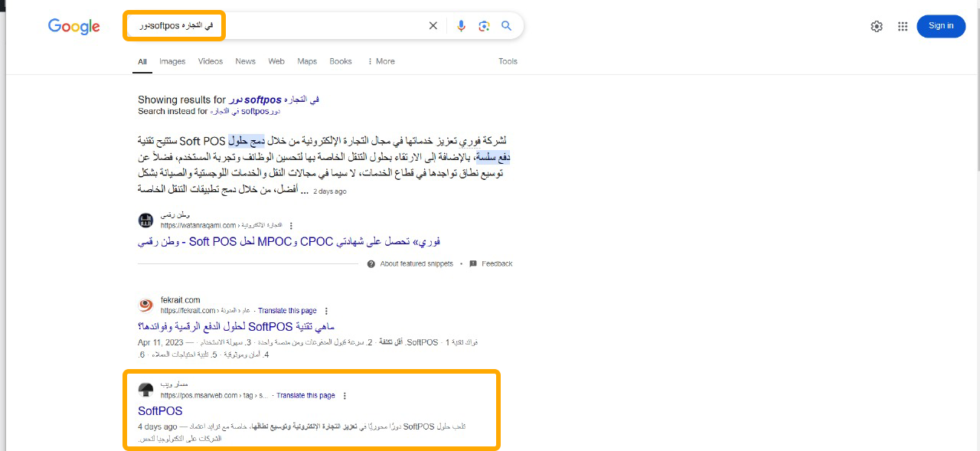Image resolution: width=980 pixels, height=451 pixels.
Task: Click the '2 days ago' snippet date
Action: [330, 191]
